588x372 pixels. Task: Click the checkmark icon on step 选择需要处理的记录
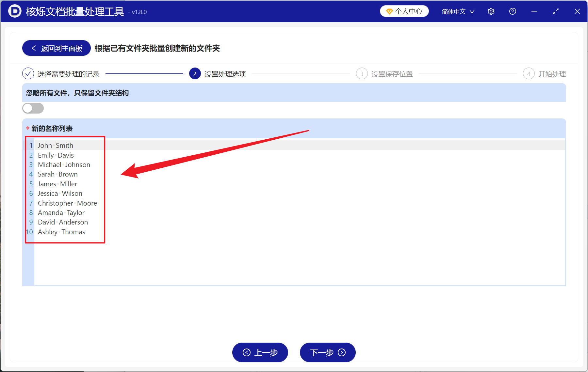tap(28, 74)
